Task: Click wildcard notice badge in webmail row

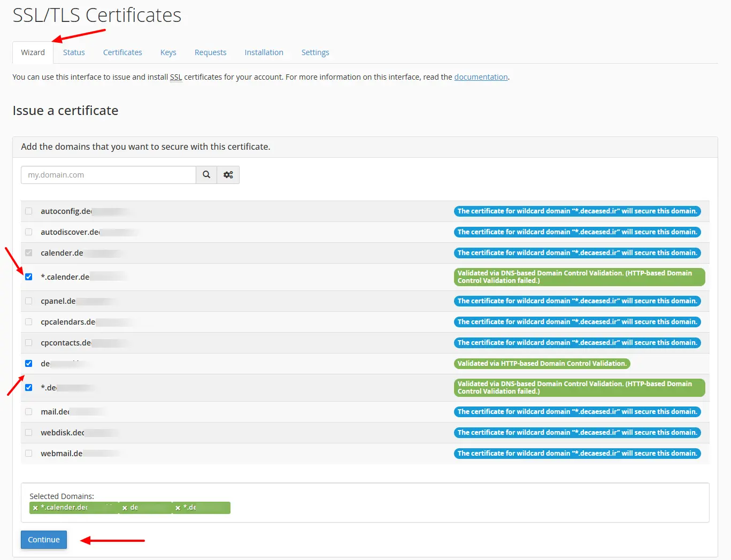Action: coord(578,454)
